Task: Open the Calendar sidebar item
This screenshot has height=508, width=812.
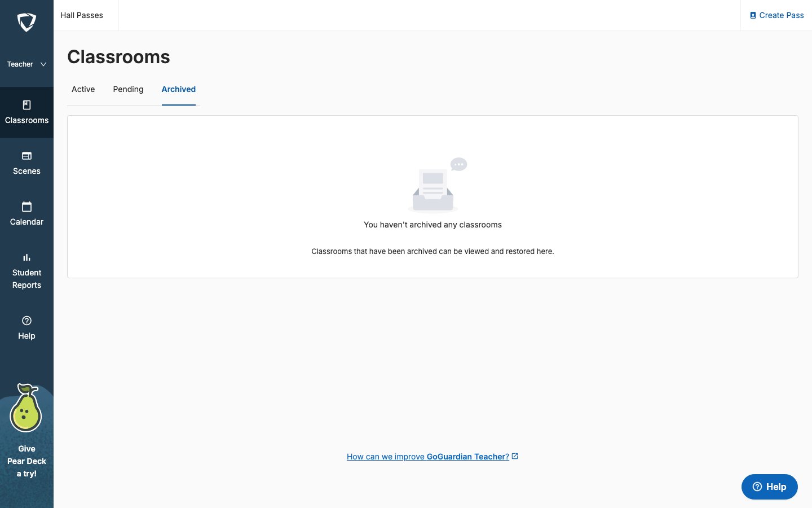Action: 27,214
